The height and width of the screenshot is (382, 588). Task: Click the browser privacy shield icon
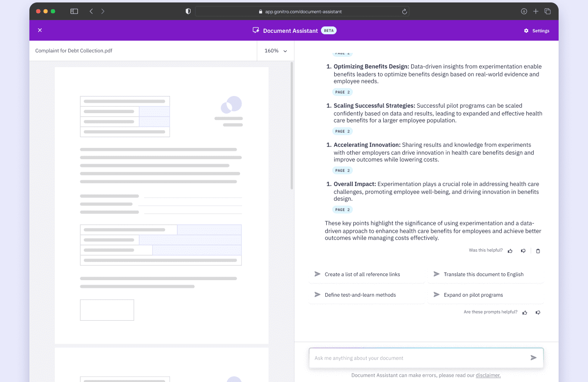[188, 11]
